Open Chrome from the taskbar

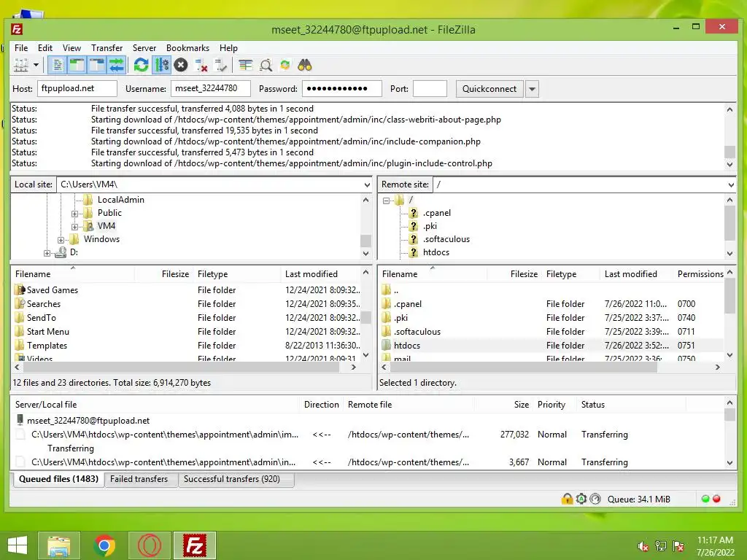(104, 545)
